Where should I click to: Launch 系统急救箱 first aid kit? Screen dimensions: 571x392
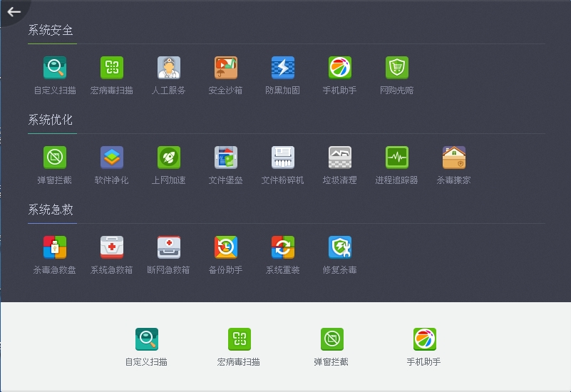click(x=112, y=248)
